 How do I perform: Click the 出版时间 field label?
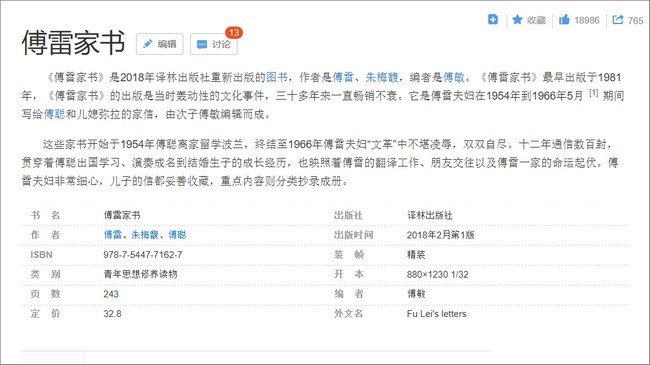click(354, 235)
